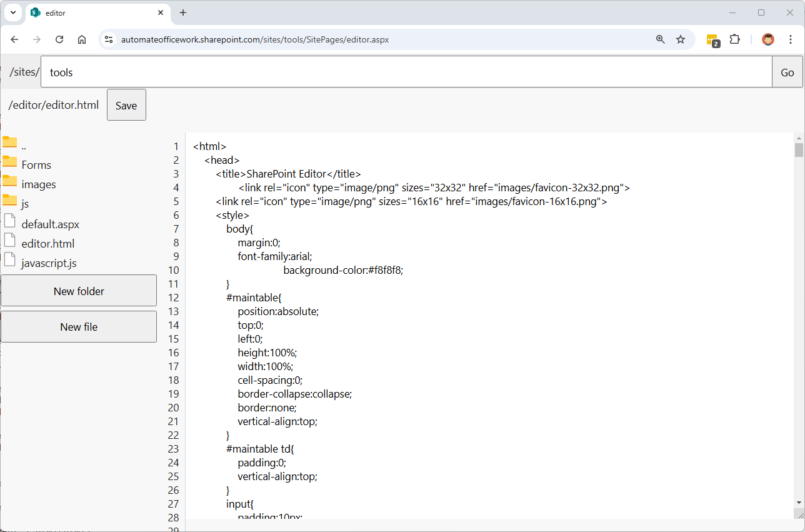The width and height of the screenshot is (805, 532).
Task: Select the editor browser tab
Action: (97, 13)
